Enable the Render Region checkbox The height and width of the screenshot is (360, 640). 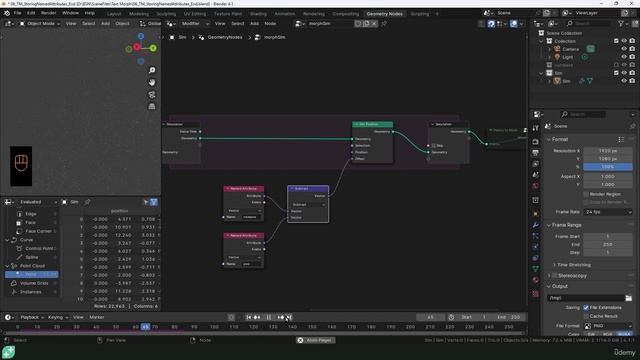point(586,194)
